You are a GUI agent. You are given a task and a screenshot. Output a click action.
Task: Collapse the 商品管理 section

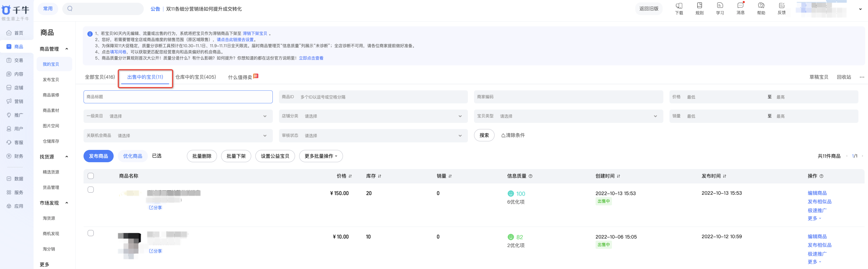click(67, 49)
